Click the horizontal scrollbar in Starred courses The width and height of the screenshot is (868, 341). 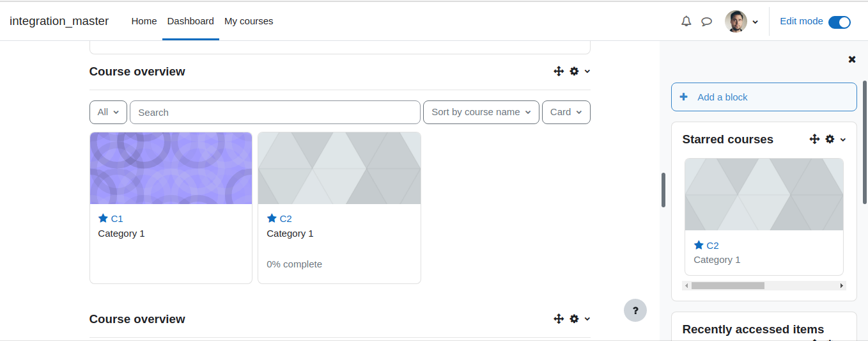coord(764,286)
